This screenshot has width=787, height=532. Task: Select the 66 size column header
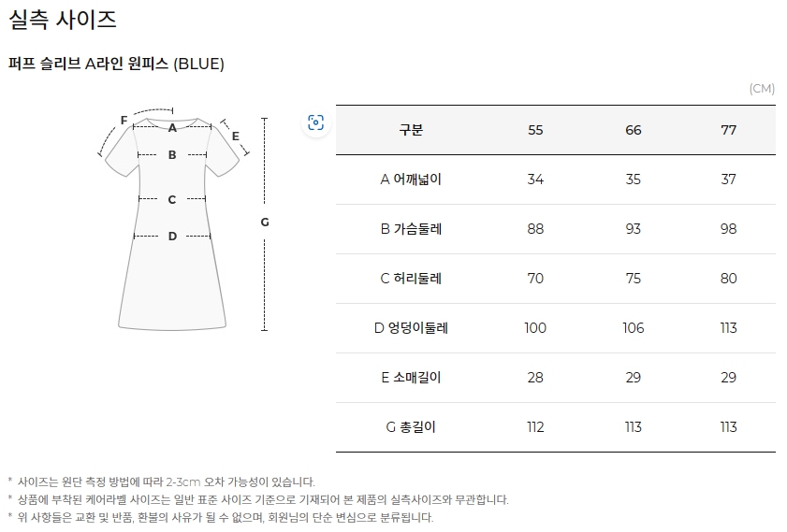[633, 130]
